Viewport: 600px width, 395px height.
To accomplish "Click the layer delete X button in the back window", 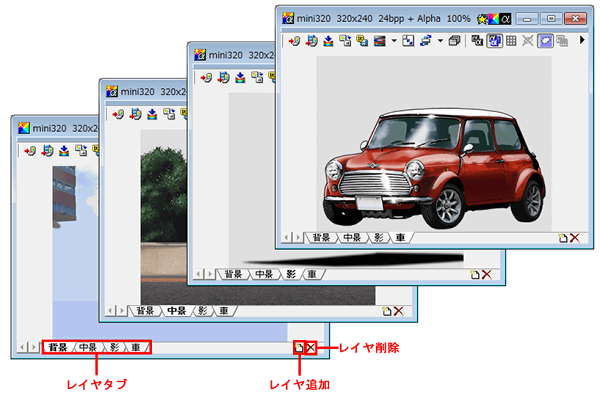I will 311,348.
